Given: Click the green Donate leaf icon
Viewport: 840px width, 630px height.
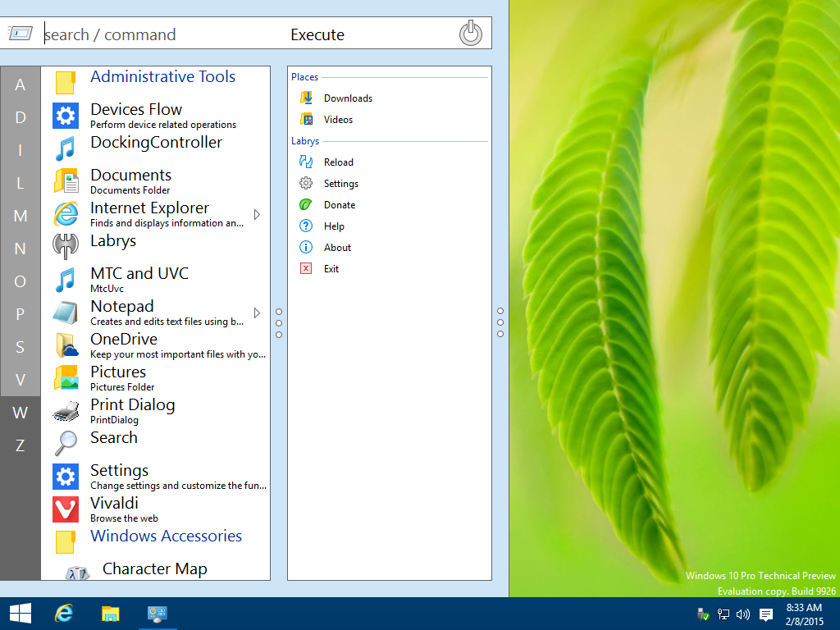Looking at the screenshot, I should [x=306, y=204].
